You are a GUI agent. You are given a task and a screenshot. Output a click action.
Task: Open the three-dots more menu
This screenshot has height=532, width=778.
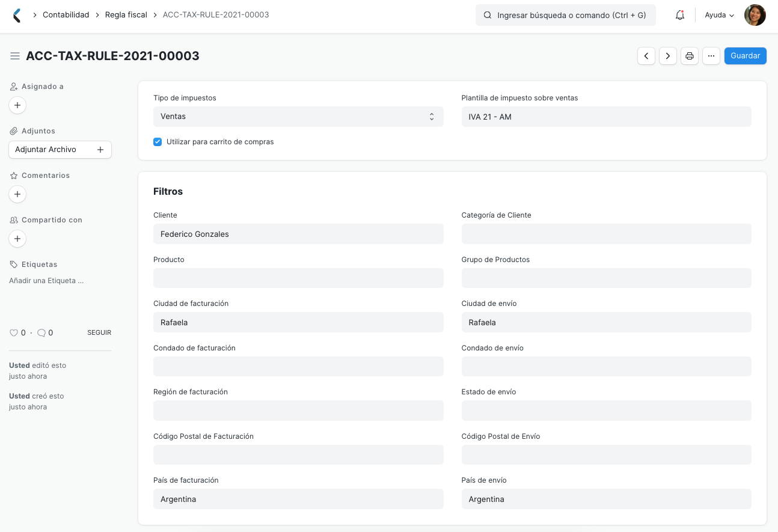pyautogui.click(x=711, y=56)
